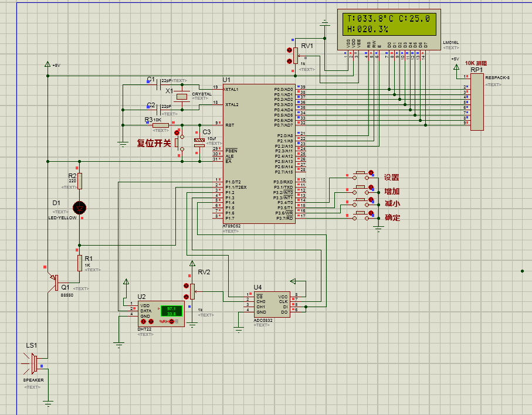The height and width of the screenshot is (415, 532).
Task: Select the RESPACK-8 resistor pack RP1
Action: tap(477, 102)
